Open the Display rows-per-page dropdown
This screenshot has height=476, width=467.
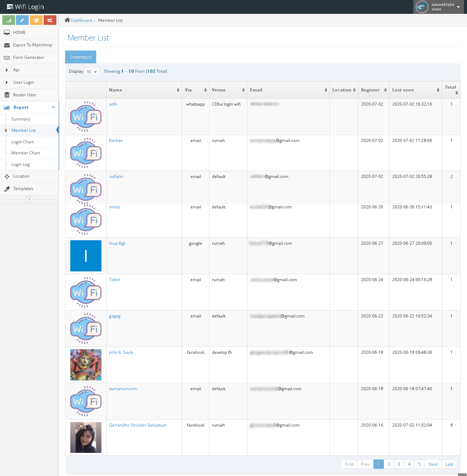tap(92, 72)
